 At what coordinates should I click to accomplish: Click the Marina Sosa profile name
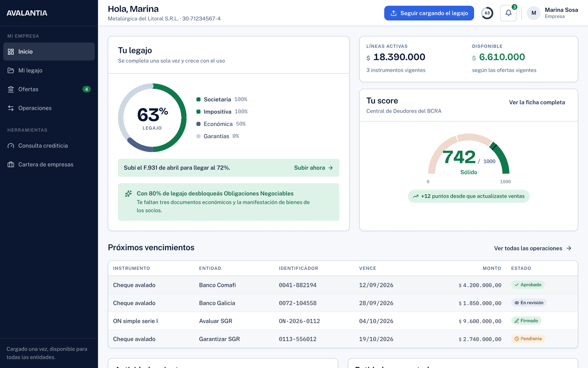tap(561, 10)
